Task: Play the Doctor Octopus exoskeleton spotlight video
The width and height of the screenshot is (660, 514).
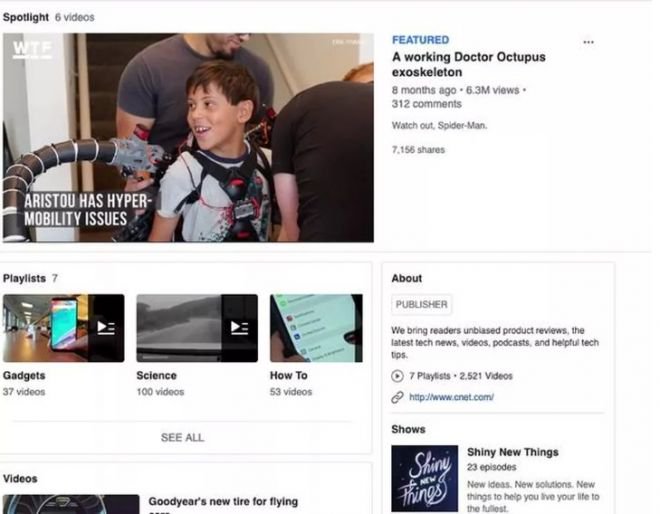Action: pyautogui.click(x=188, y=138)
